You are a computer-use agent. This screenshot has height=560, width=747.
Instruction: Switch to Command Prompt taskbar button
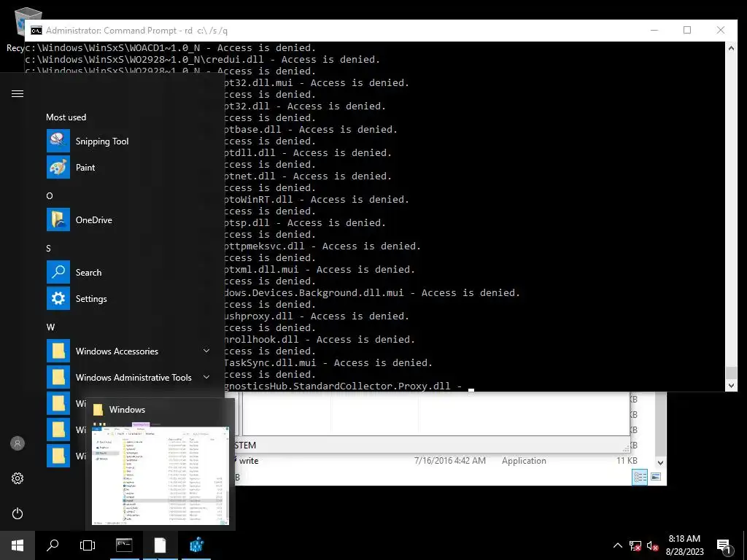(124, 545)
